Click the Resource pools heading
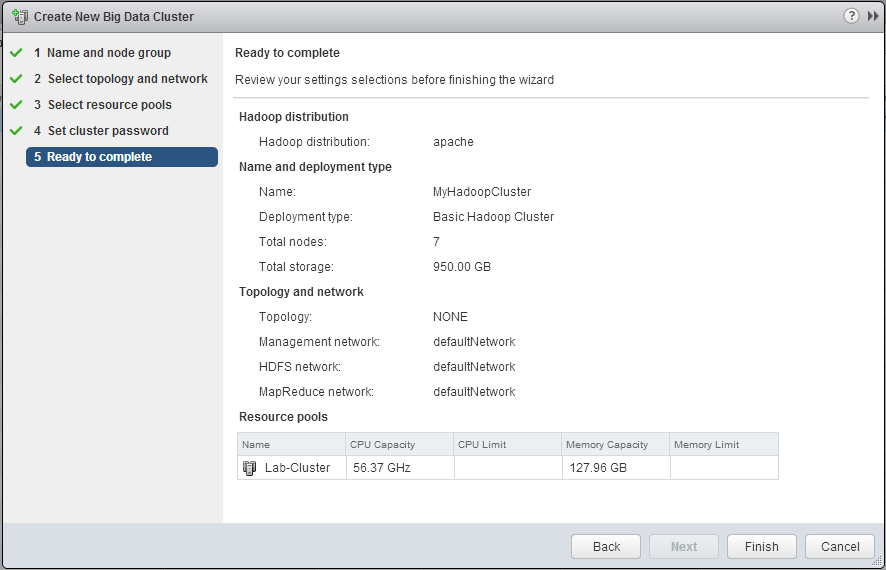This screenshot has height=570, width=886. pyautogui.click(x=283, y=417)
